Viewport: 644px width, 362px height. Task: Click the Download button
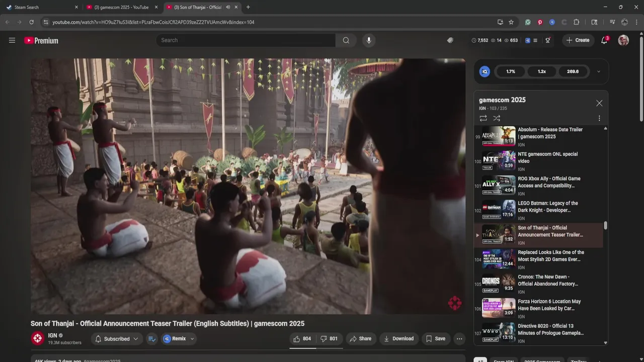point(398,339)
